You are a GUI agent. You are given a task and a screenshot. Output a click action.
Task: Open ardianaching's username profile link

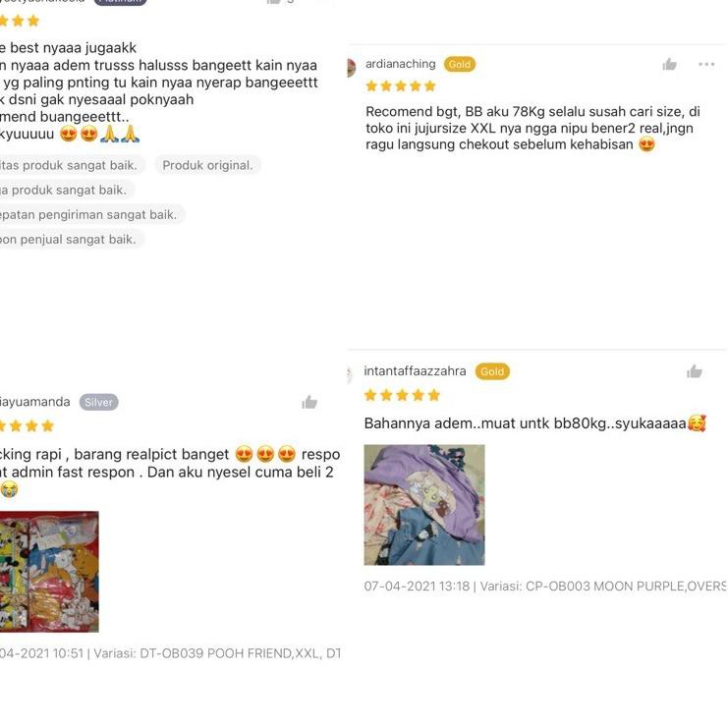coord(400,64)
